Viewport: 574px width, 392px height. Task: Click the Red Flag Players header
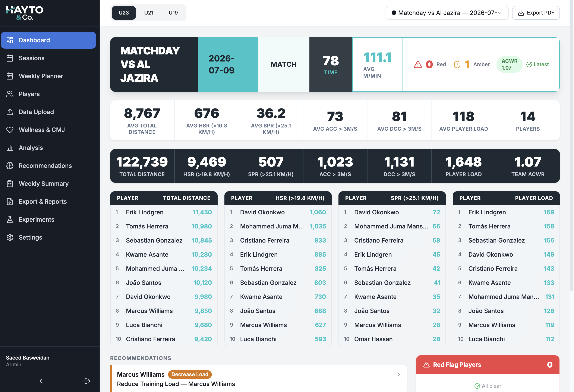pyautogui.click(x=488, y=365)
